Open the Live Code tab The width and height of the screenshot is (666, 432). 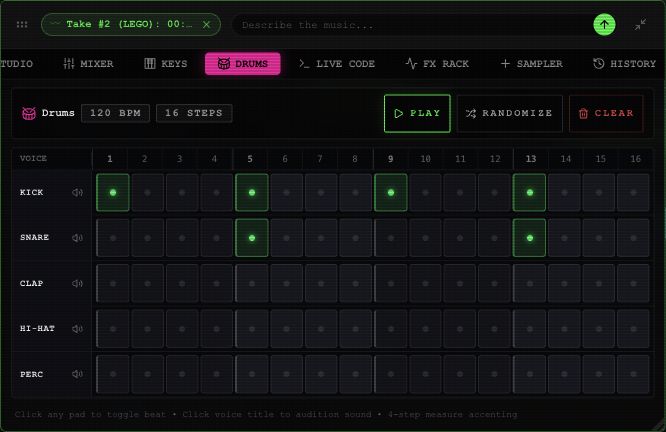(x=337, y=64)
